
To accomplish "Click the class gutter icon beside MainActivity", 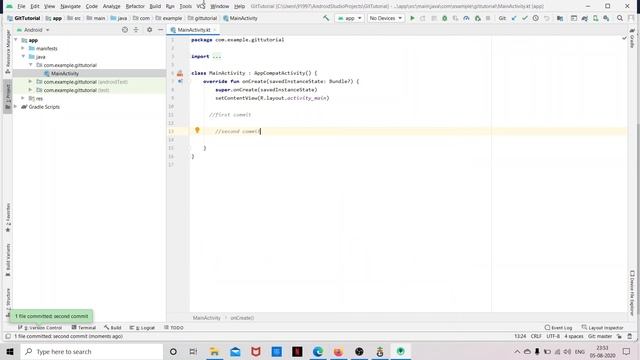I will [180, 73].
